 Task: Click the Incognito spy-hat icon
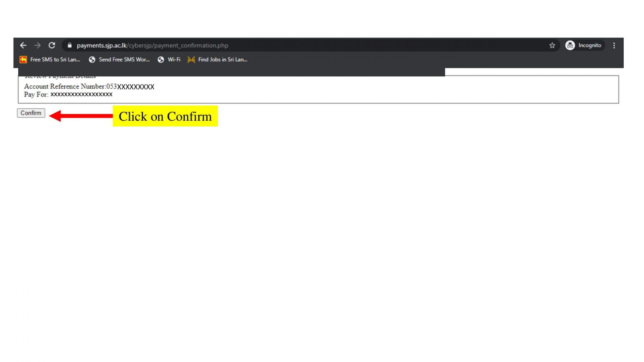click(570, 46)
